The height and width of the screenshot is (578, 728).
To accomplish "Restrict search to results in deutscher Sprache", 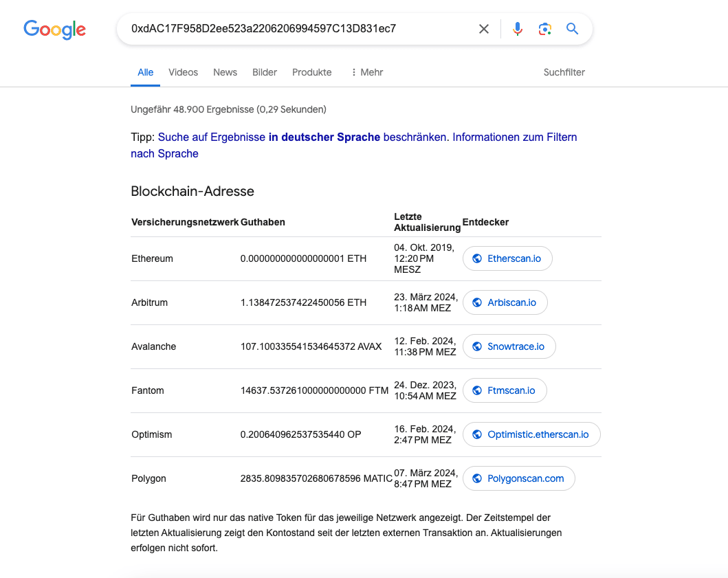I will 302,137.
